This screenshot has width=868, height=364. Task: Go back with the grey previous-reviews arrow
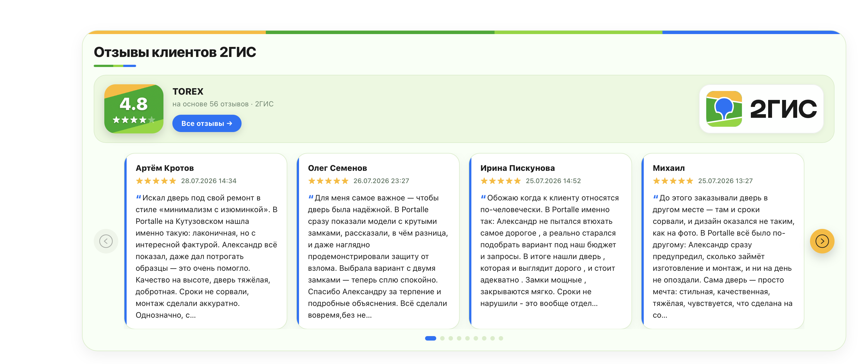tap(106, 241)
